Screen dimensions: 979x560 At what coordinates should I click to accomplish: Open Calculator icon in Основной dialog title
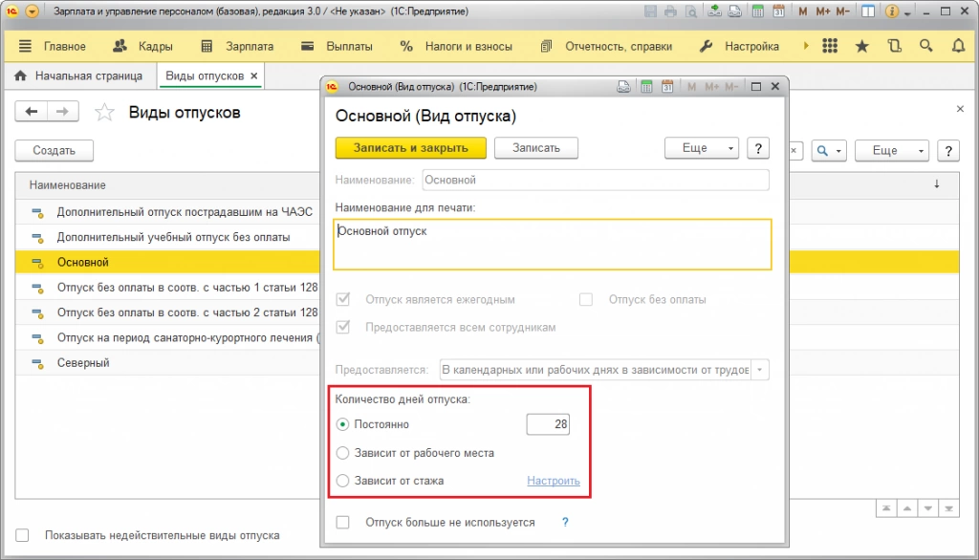click(x=647, y=87)
